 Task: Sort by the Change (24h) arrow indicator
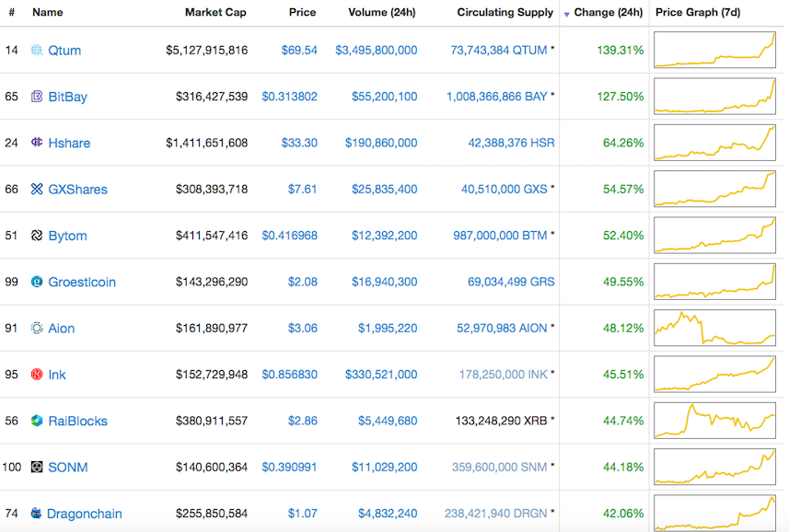click(566, 14)
